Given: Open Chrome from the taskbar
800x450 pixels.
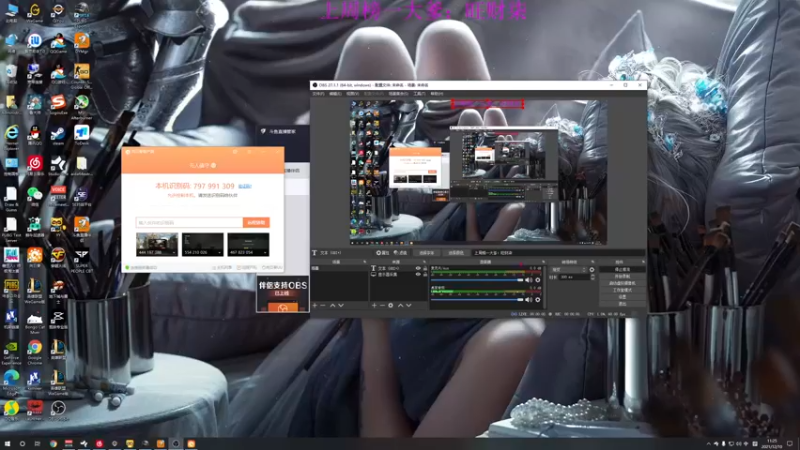Looking at the screenshot, I should (53, 444).
